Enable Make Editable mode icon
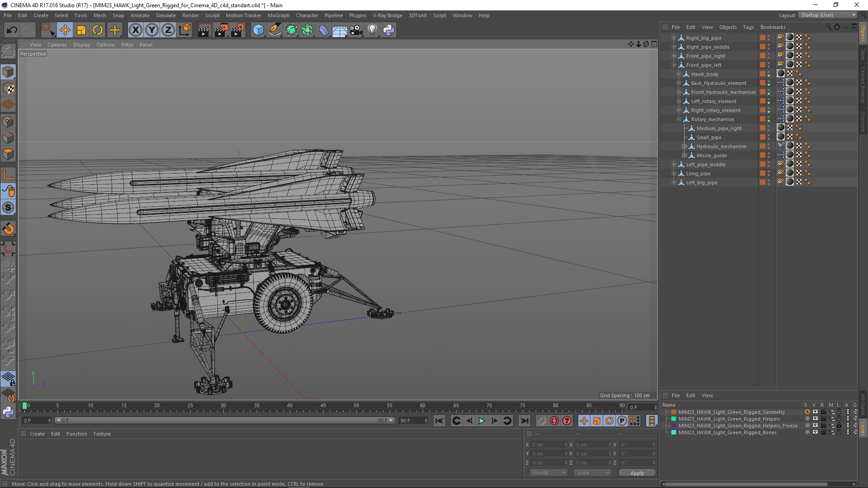 [x=8, y=52]
